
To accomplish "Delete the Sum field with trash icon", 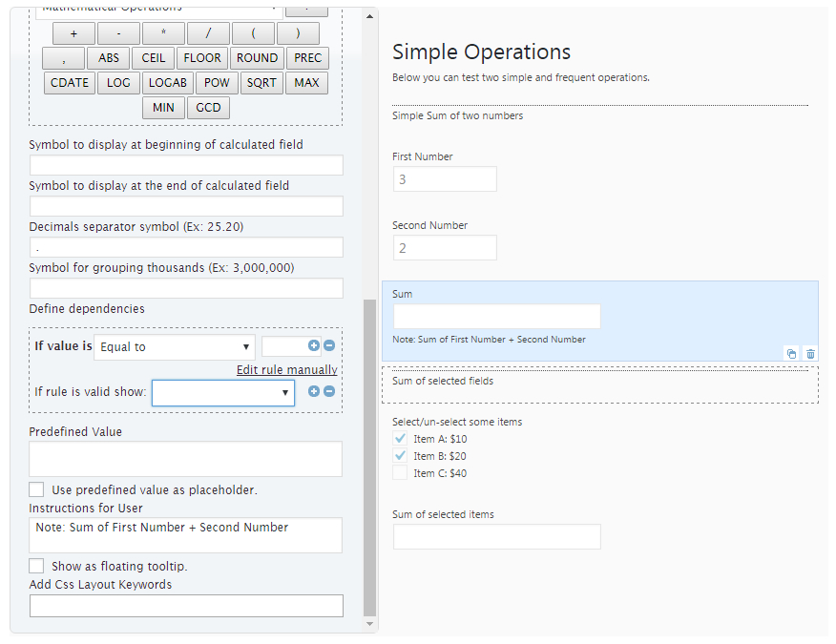I will [x=810, y=353].
